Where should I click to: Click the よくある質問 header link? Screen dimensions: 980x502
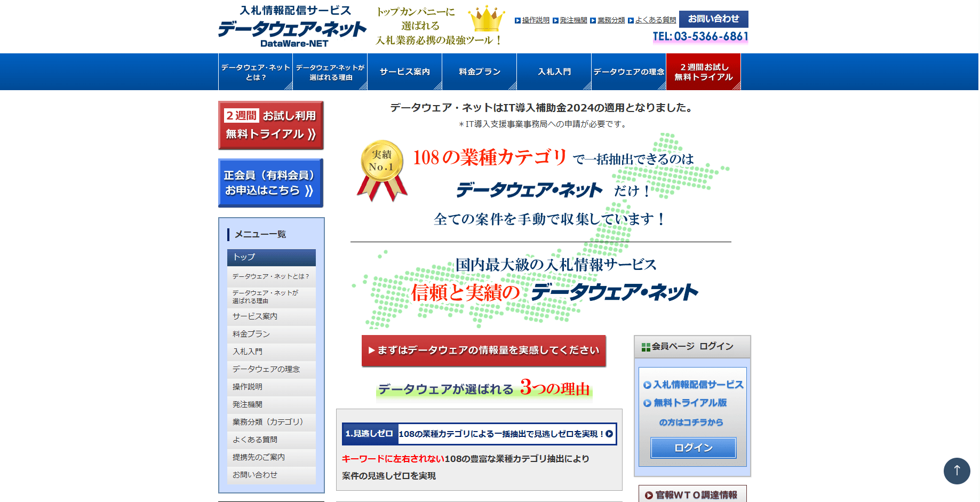(x=655, y=20)
